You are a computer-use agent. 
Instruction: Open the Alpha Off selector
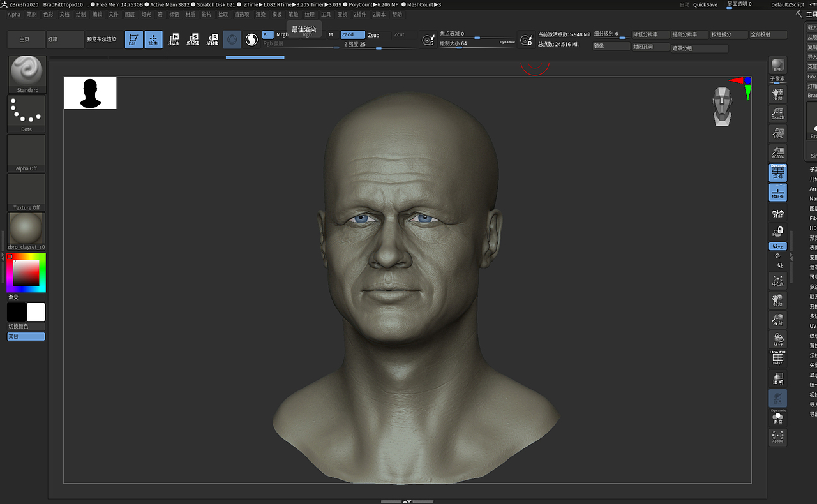coord(26,152)
